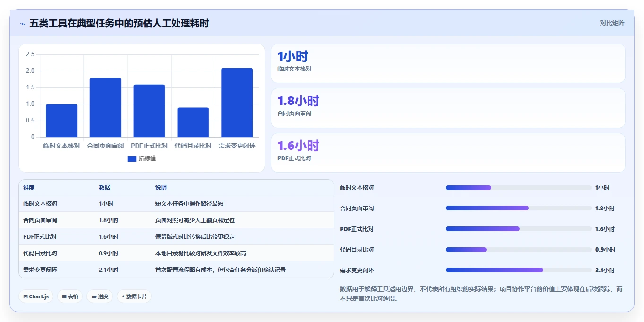The width and height of the screenshot is (644, 322).
Task: Click the PDF正式比对 bar in the chart
Action: click(149, 111)
